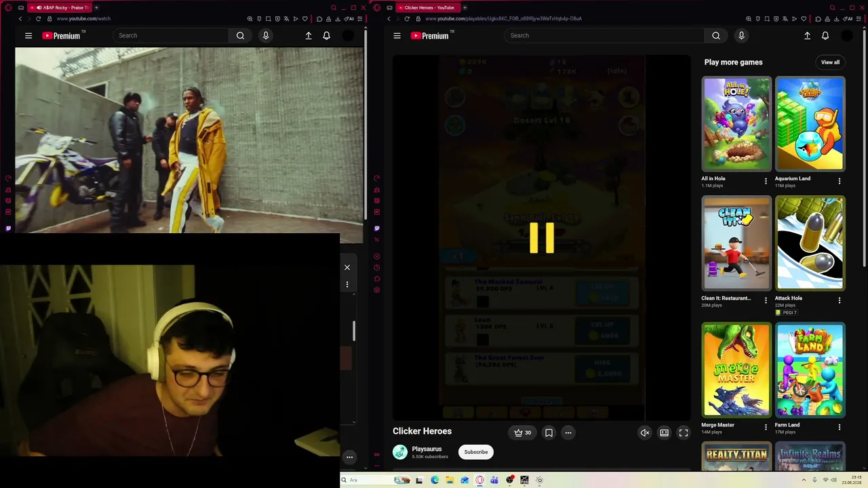Reload the Clicker Heroes page
This screenshot has width=868, height=488.
406,19
